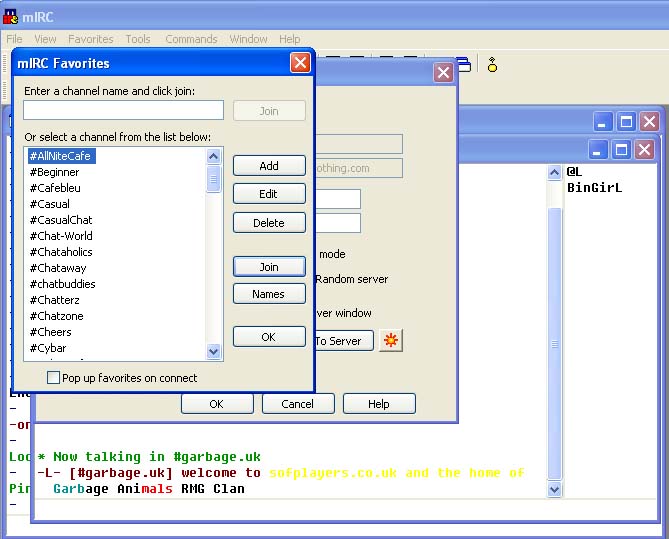The height and width of the screenshot is (539, 669).
Task: Click OK in the options dialog
Action: click(217, 404)
